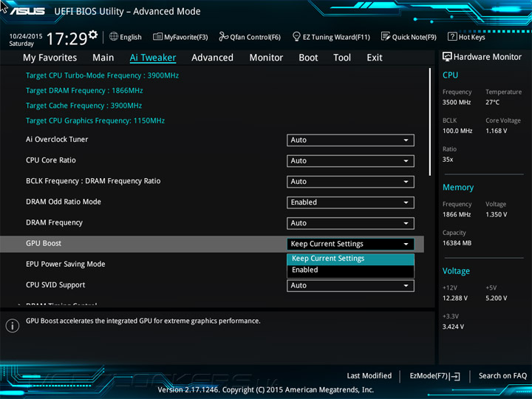Click Search on FAQ link
532x399 pixels.
tap(502, 376)
